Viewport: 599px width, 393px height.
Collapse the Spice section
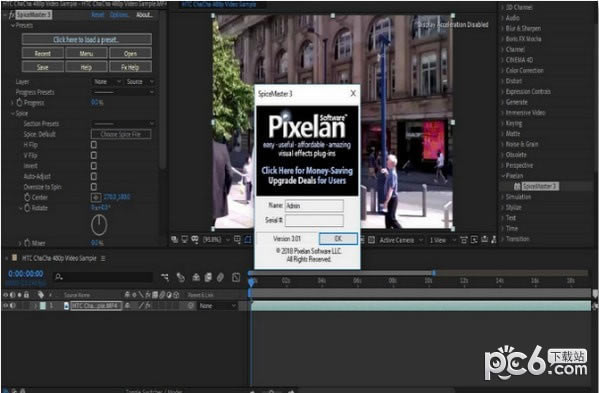tap(13, 113)
